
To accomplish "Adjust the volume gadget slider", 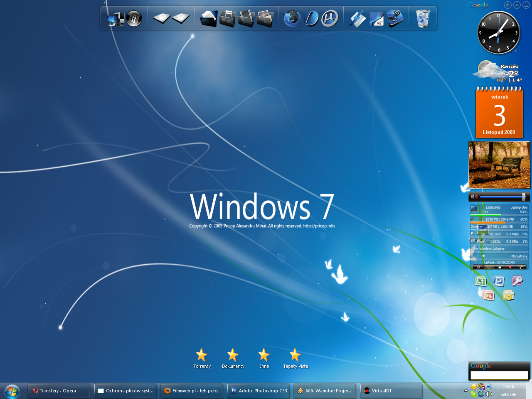I will (523, 197).
